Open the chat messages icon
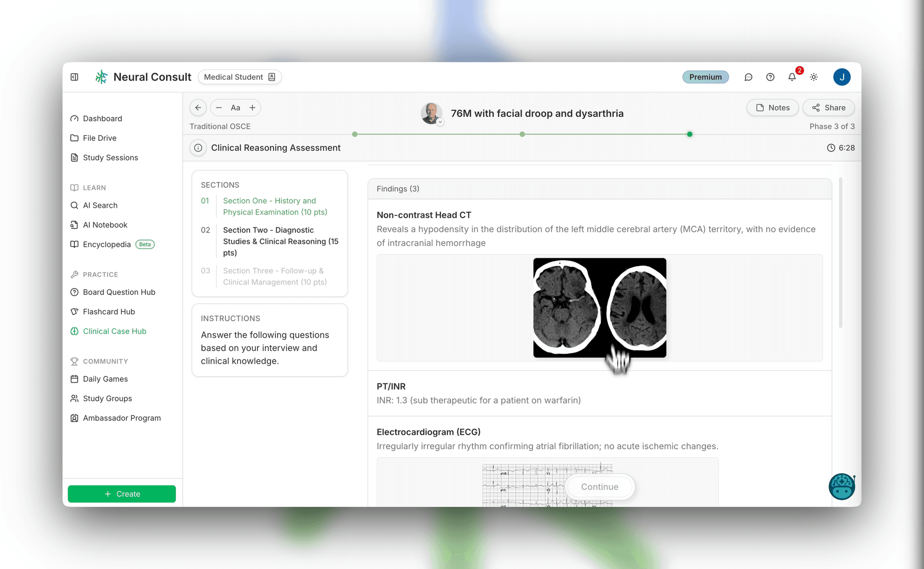 coord(748,77)
